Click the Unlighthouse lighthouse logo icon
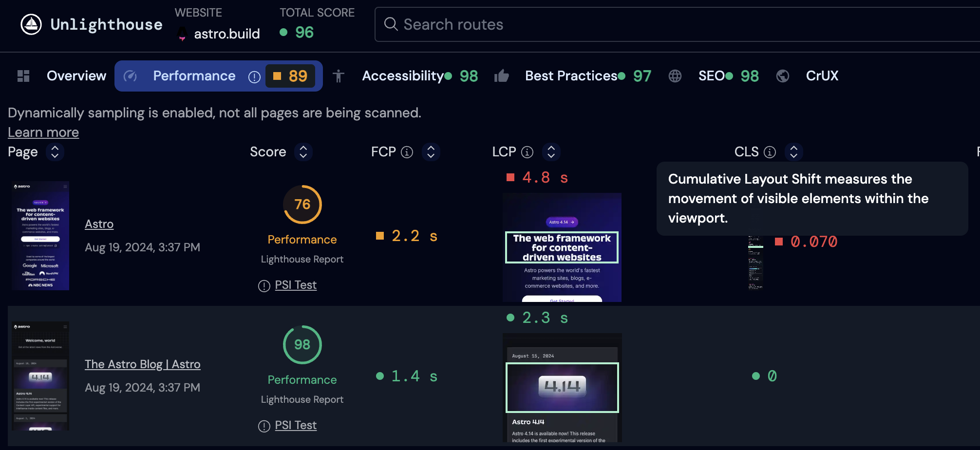Screen dimensions: 980x450 coord(31,24)
